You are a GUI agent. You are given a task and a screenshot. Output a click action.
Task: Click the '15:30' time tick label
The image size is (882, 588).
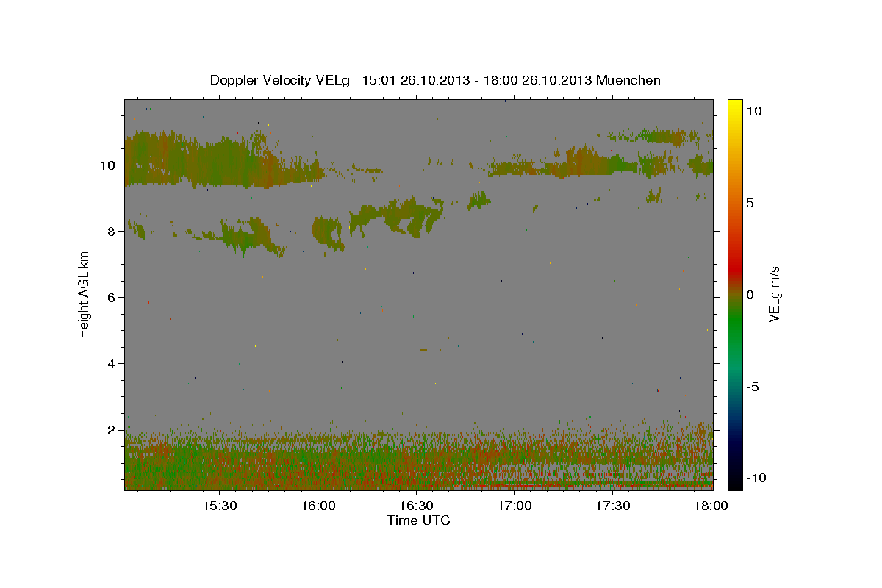(220, 506)
